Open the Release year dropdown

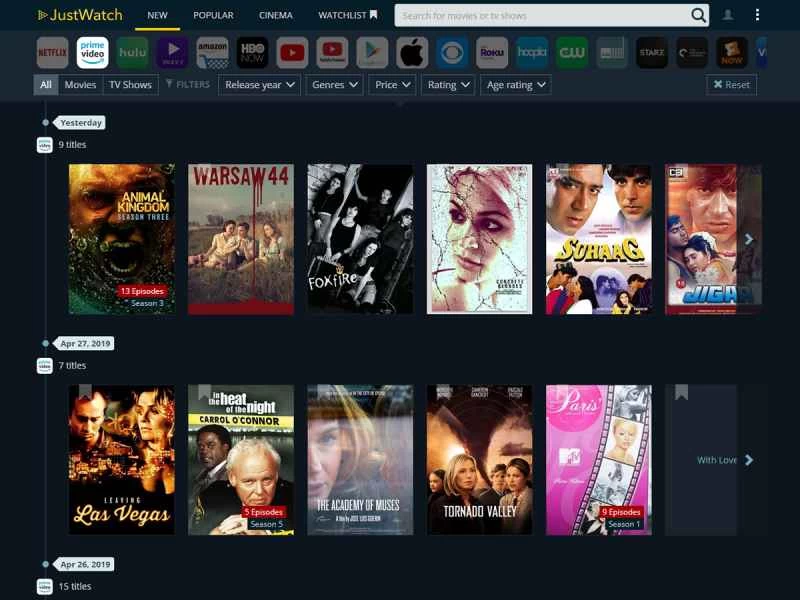click(x=259, y=85)
